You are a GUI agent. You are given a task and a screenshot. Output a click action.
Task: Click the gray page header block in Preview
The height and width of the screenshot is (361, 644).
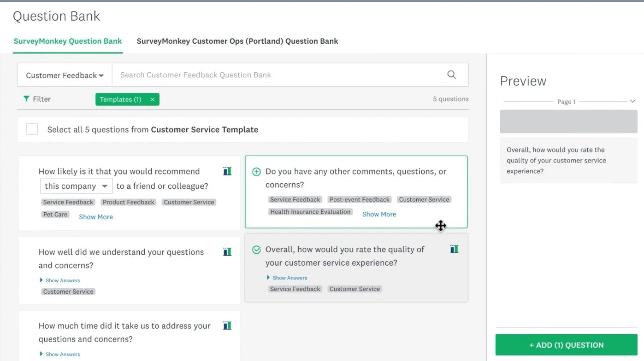click(568, 122)
